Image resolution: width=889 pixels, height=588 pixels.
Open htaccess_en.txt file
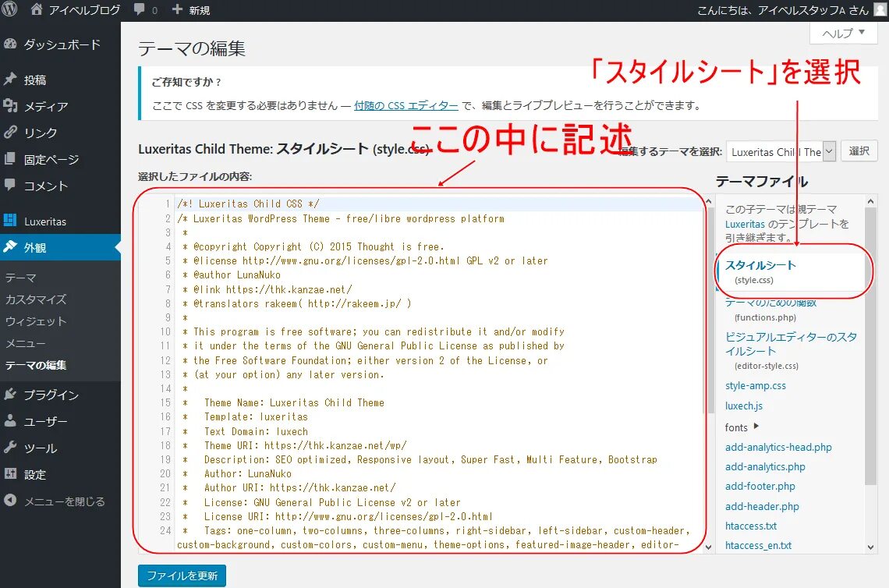[x=758, y=545]
